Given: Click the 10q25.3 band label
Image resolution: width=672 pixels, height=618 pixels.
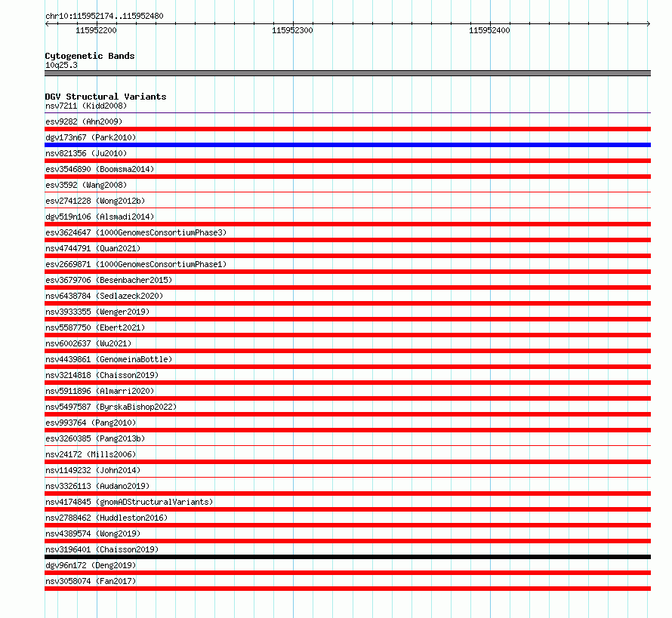Looking at the screenshot, I should point(61,65).
